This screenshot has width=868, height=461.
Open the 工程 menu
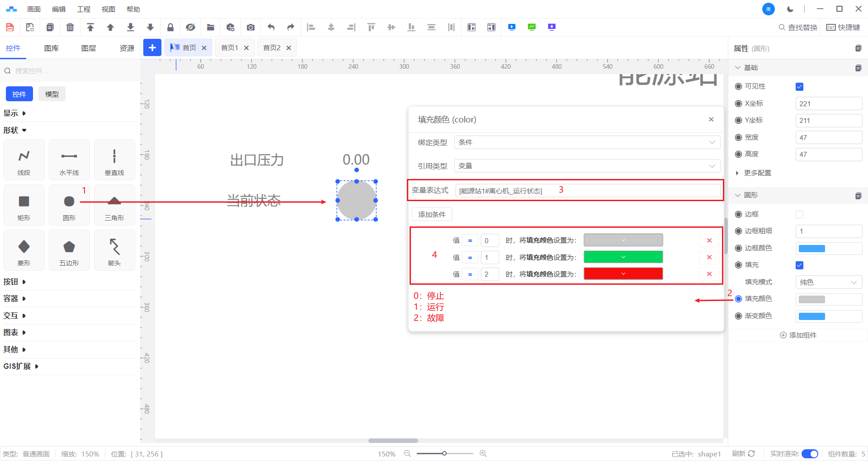click(x=84, y=9)
